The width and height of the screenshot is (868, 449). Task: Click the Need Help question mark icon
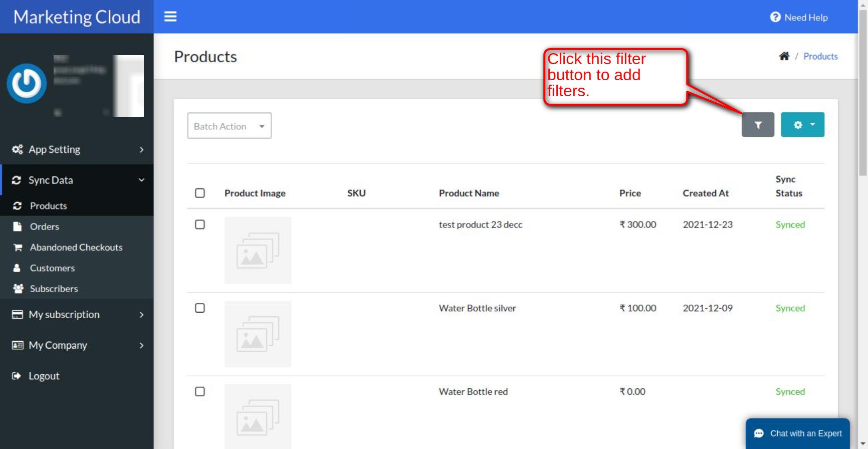click(x=775, y=17)
